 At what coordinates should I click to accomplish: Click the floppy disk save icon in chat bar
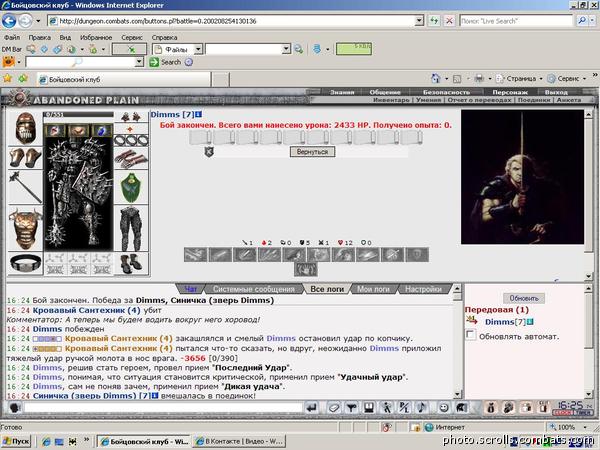pos(369,408)
